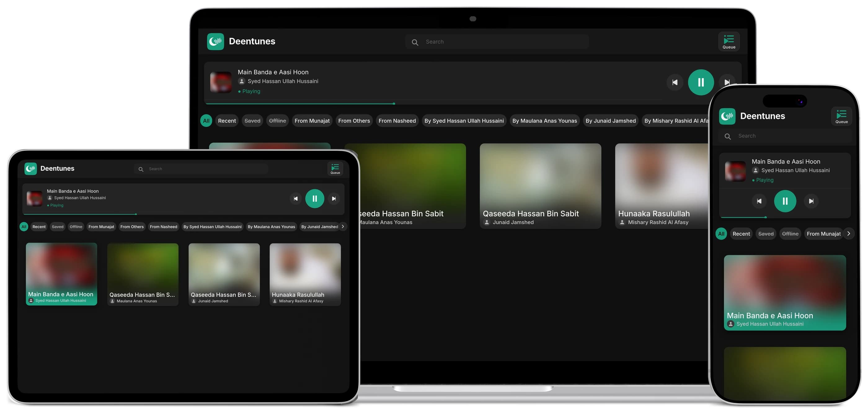The image size is (868, 414).
Task: Click the Search field on the tablet
Action: (201, 169)
